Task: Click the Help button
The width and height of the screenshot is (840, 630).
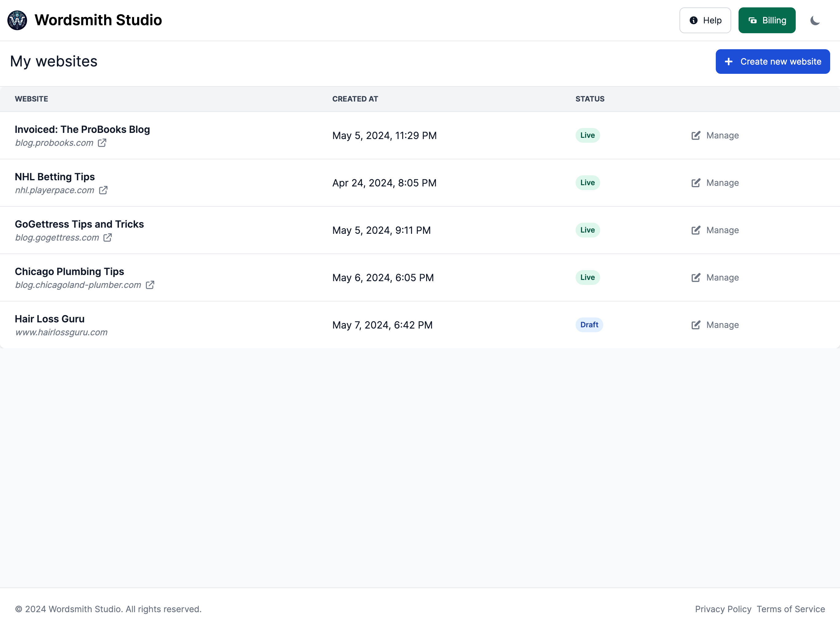Action: 705,20
